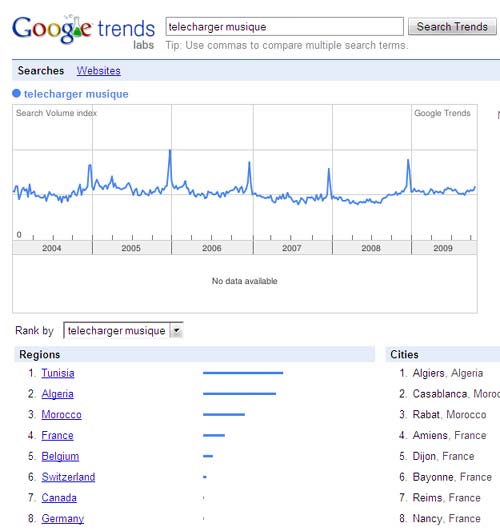Open the Algeria region link
Viewport: 500px width, 531px height.
[57, 394]
